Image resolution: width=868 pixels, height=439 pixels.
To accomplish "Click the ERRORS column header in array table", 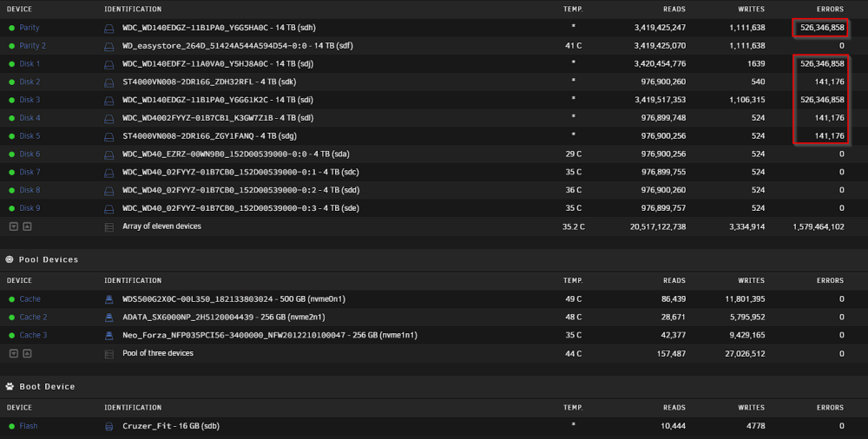I will pyautogui.click(x=830, y=10).
